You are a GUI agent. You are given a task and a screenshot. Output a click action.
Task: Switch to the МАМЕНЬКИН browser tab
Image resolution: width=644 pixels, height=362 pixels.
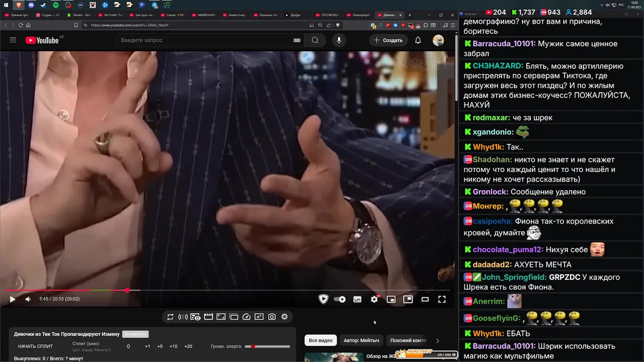tap(204, 15)
